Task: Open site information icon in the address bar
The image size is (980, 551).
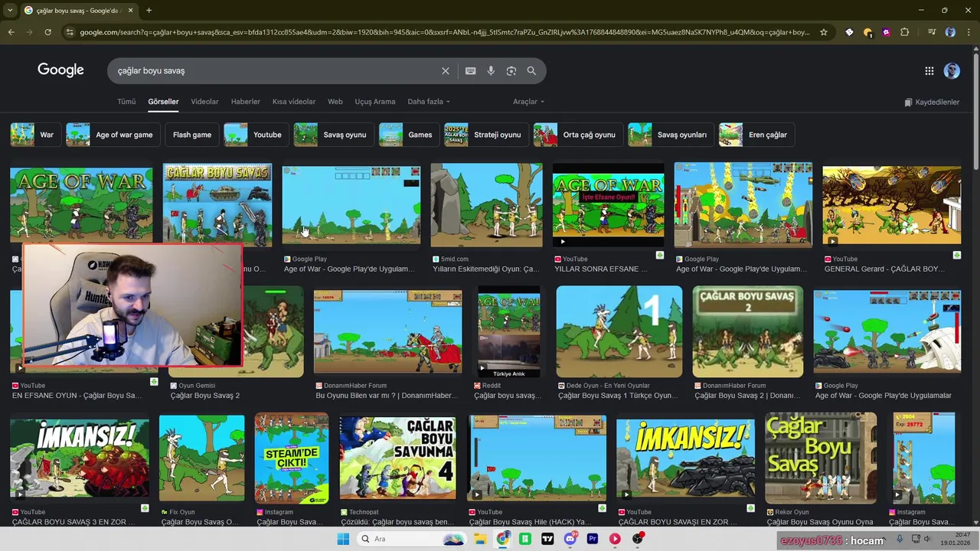Action: pyautogui.click(x=70, y=32)
